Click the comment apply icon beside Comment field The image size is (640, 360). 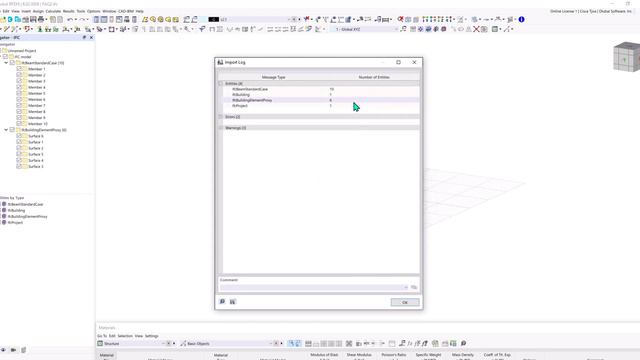tap(414, 287)
